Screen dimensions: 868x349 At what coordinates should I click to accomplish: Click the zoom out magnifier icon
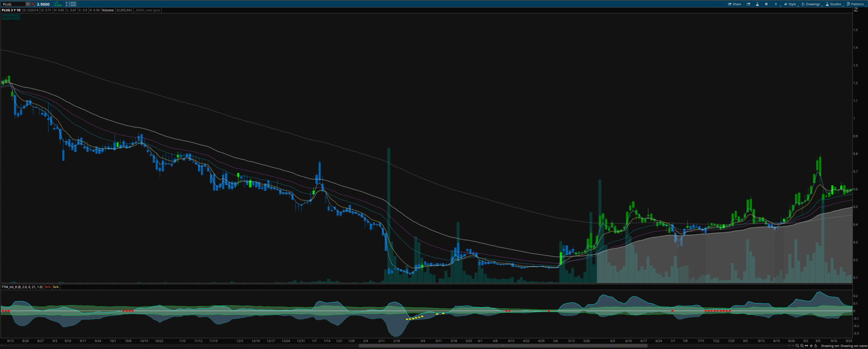coord(797,346)
